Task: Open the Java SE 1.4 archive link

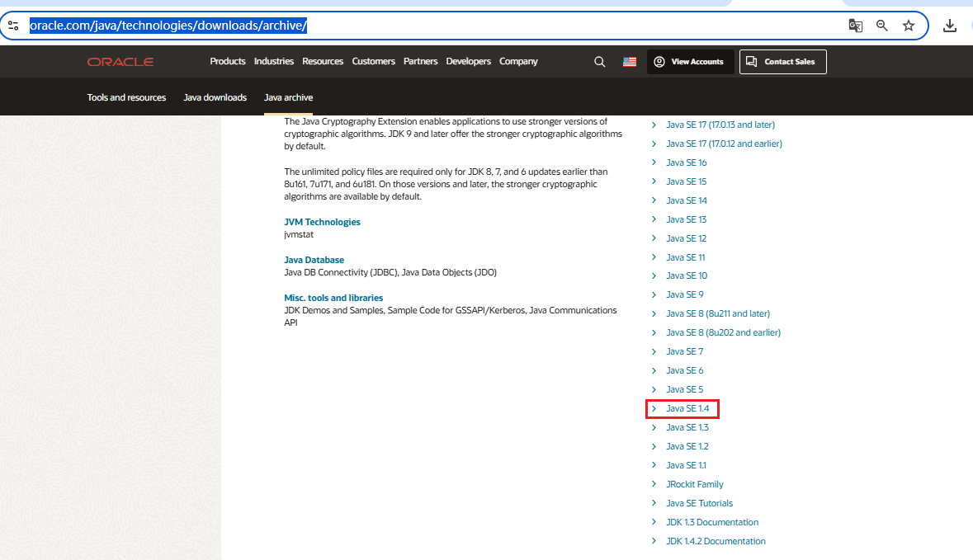Action: pyautogui.click(x=687, y=409)
